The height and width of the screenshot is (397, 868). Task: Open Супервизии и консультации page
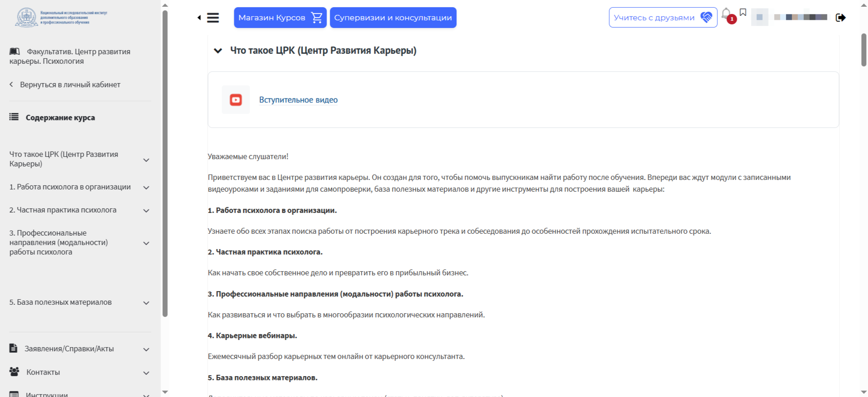[x=393, y=18]
